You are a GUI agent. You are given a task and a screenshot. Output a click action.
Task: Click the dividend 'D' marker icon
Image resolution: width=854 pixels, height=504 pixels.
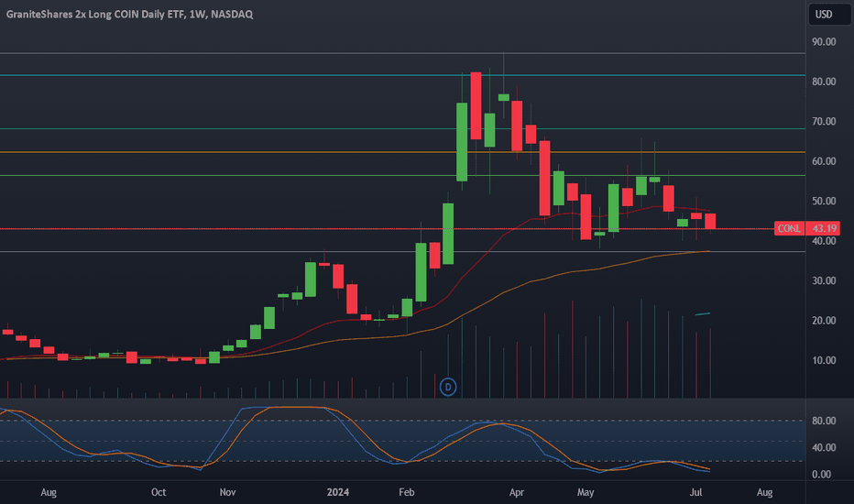(448, 387)
